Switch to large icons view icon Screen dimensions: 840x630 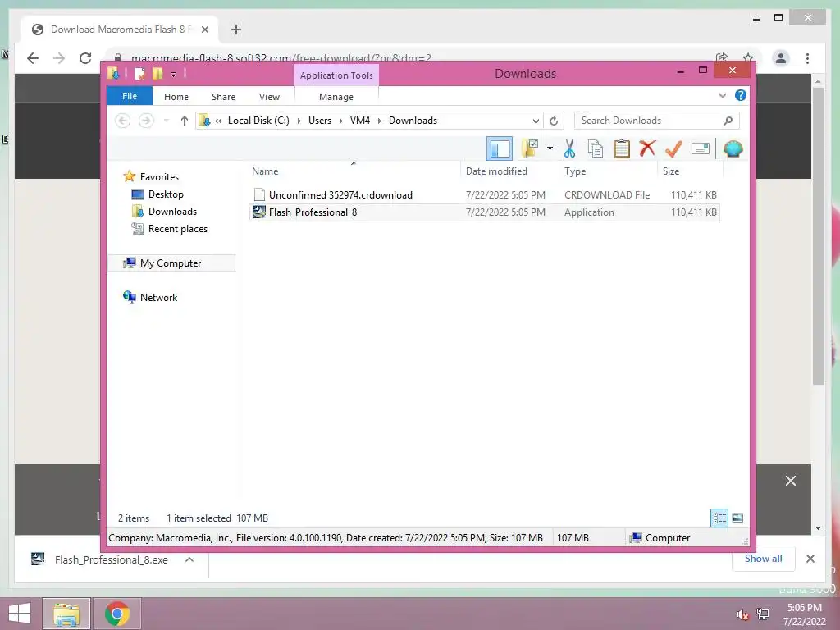[737, 518]
